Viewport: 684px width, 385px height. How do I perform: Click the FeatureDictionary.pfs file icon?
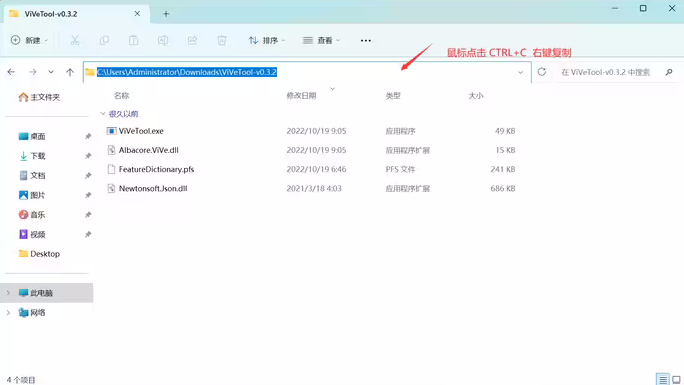(x=111, y=169)
